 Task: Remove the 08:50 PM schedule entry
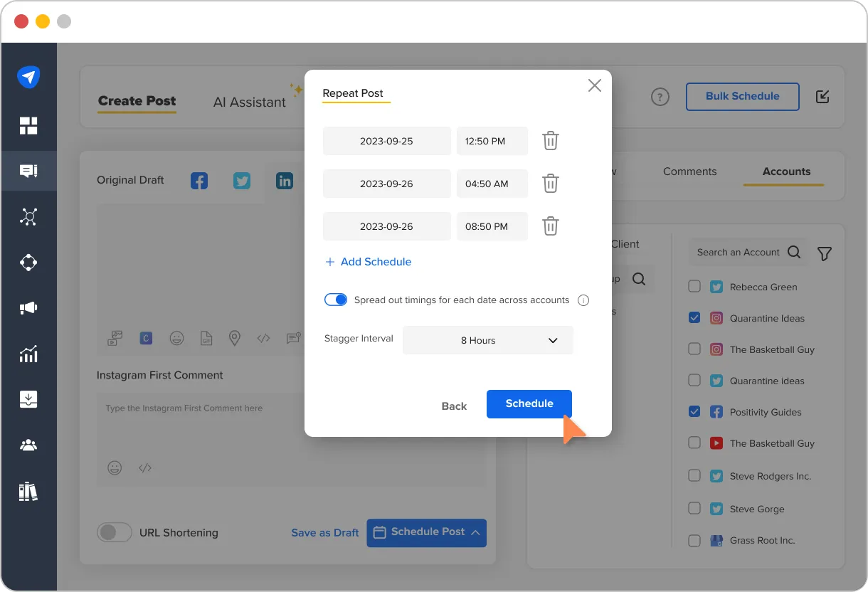550,226
